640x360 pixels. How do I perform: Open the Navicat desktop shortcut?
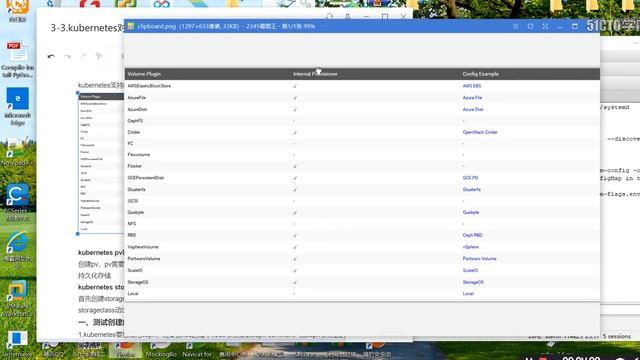click(x=197, y=350)
